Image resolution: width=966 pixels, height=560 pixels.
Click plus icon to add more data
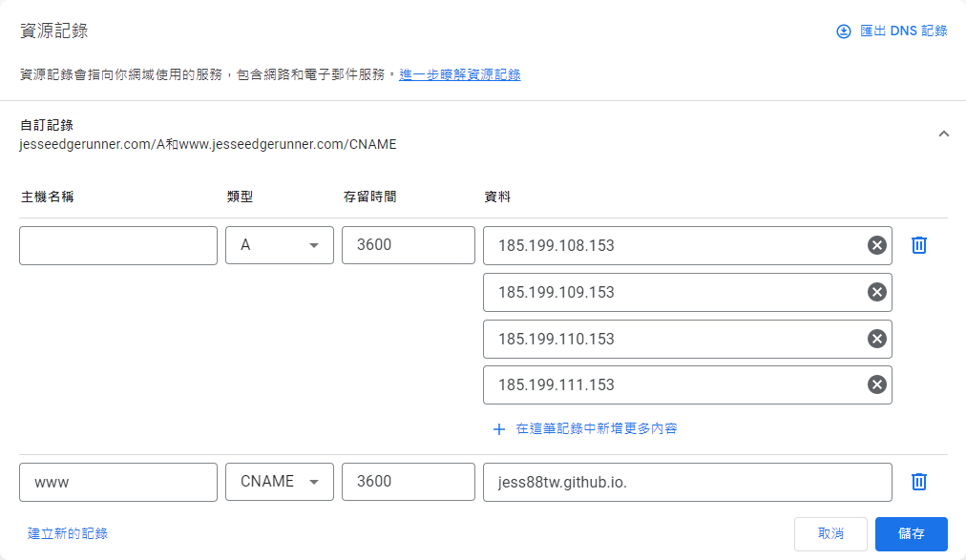499,429
